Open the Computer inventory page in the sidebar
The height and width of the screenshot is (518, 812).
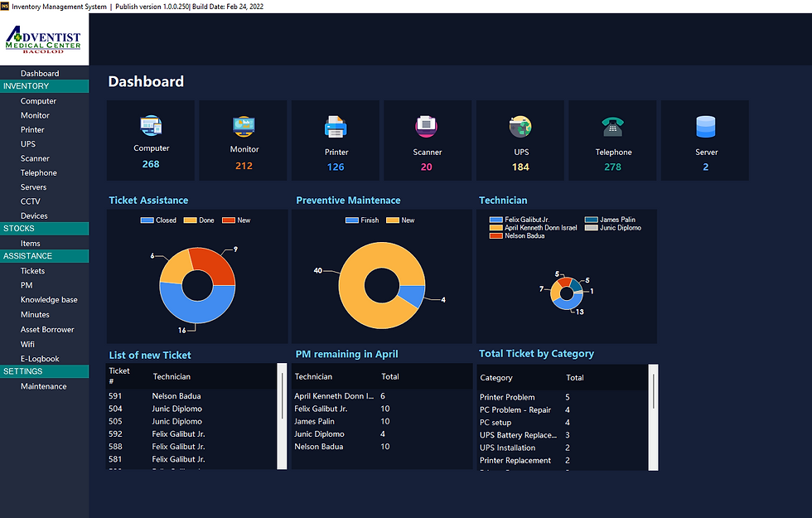pos(38,101)
